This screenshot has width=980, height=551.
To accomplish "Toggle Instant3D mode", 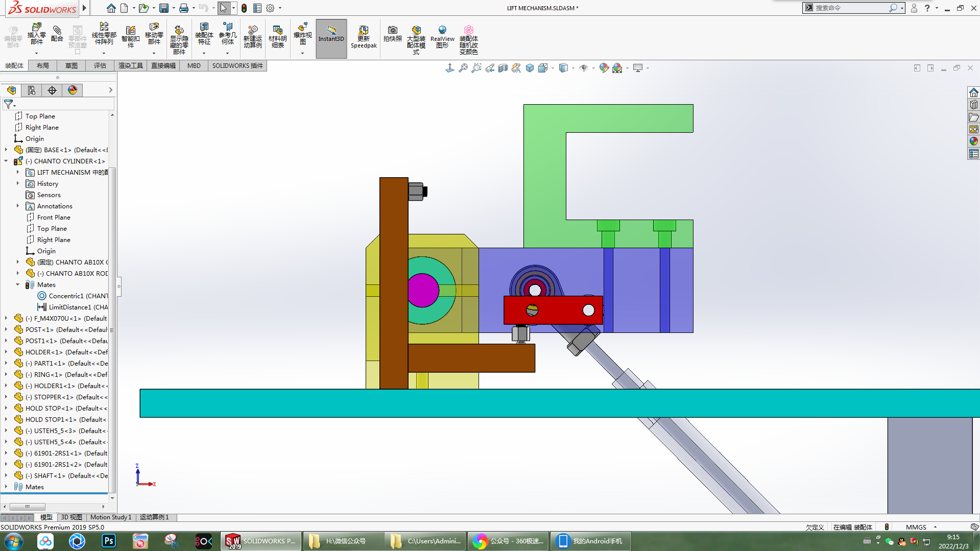I will pos(331,38).
